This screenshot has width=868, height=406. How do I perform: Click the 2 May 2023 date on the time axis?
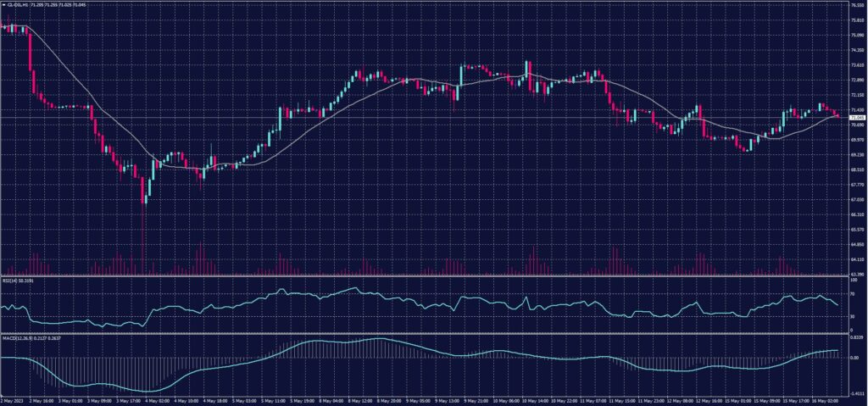(x=11, y=401)
